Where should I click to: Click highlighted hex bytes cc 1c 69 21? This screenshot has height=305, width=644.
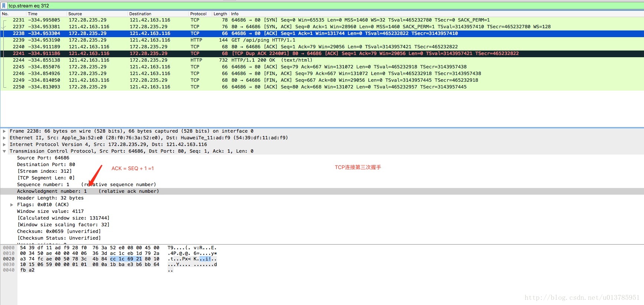[126, 259]
